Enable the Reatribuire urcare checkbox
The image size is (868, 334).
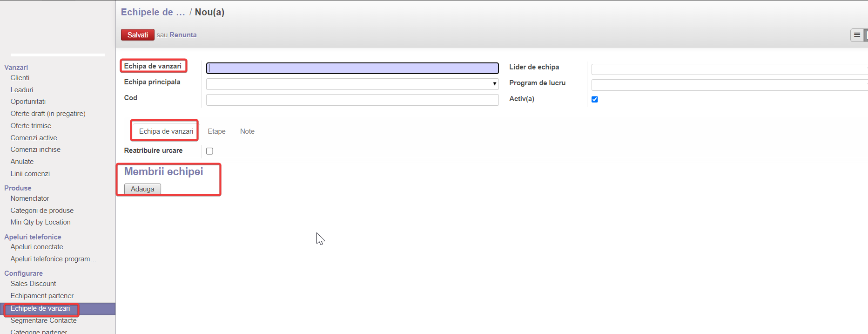[209, 151]
